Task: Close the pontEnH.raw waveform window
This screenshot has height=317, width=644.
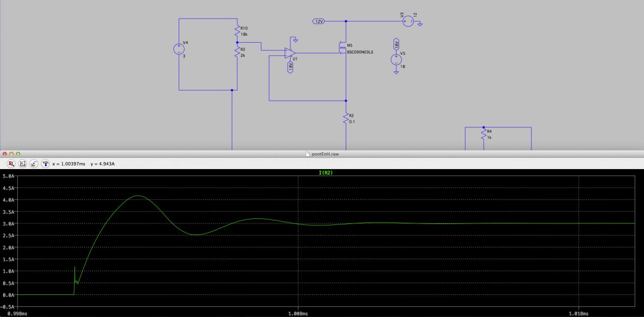Action: click(x=5, y=153)
